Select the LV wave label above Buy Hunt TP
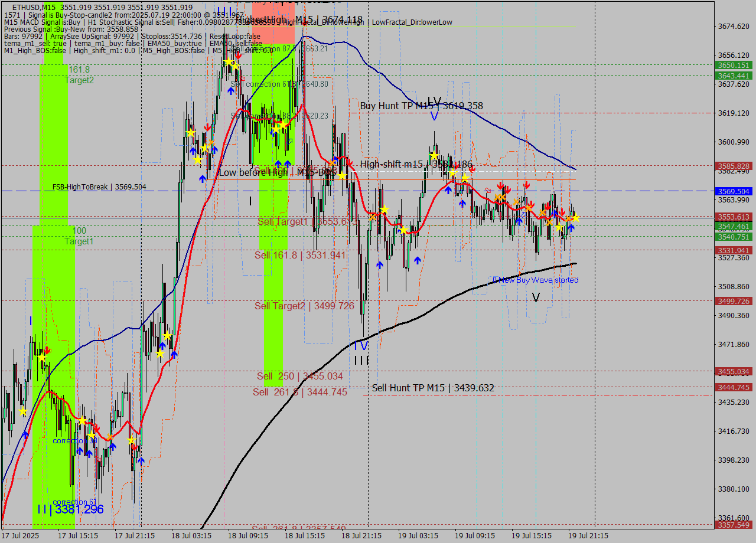The image size is (756, 543). [x=434, y=101]
